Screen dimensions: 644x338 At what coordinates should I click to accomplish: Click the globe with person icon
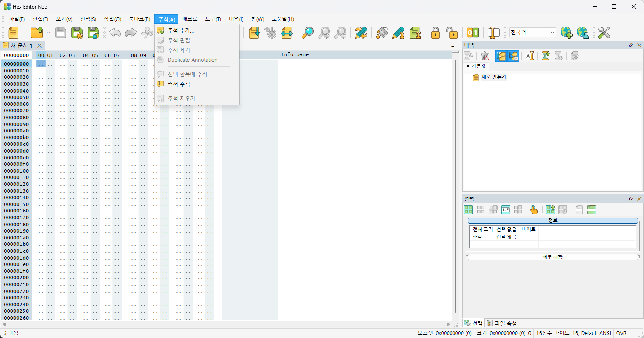click(x=582, y=33)
